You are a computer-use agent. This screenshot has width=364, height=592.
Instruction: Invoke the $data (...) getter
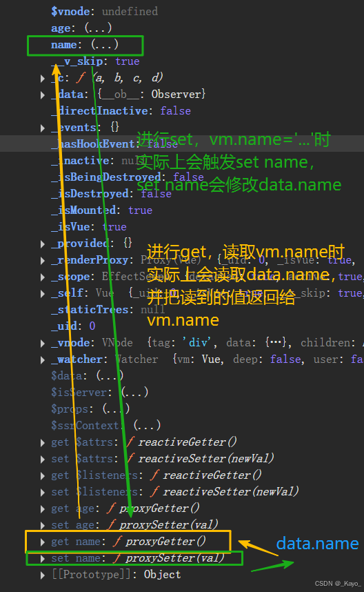(x=110, y=376)
